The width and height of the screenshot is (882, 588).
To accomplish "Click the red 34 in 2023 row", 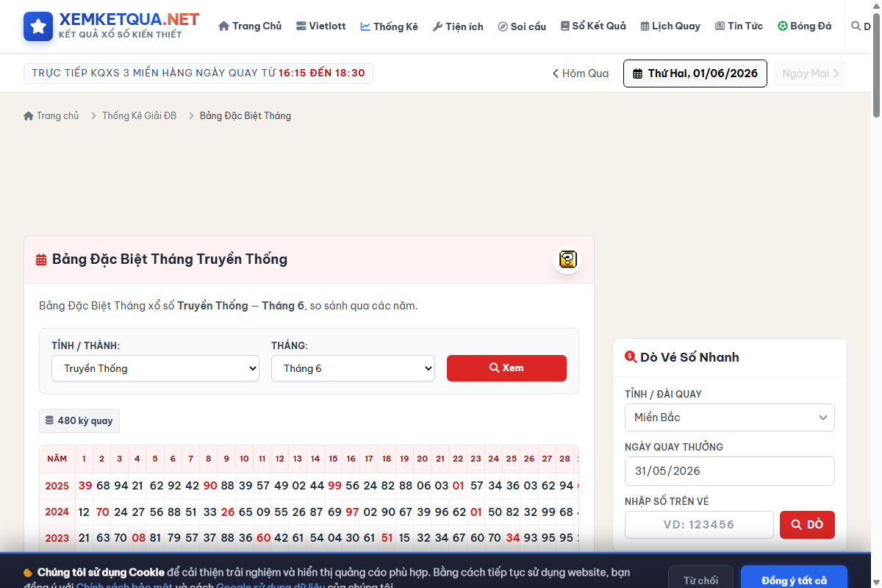I will coord(512,538).
